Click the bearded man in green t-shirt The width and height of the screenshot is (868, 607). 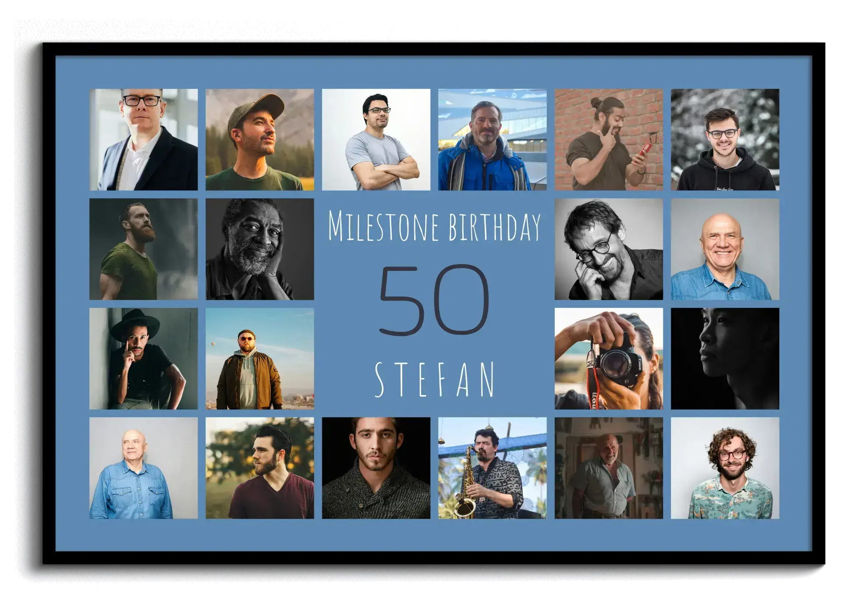pos(143,249)
